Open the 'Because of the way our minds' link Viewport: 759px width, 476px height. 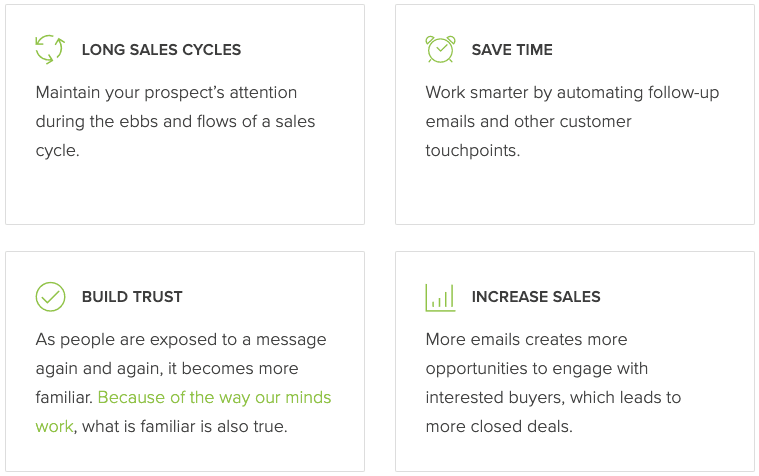(214, 397)
